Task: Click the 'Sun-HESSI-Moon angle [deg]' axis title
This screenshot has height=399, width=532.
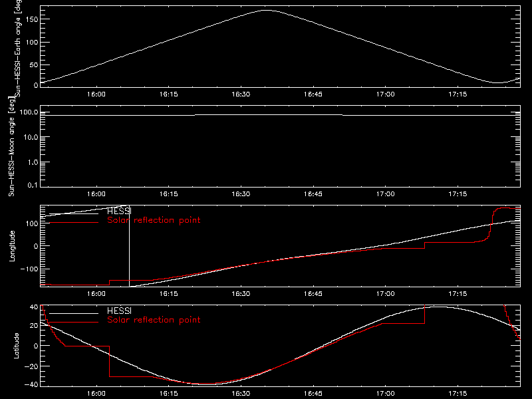Action: click(11, 146)
